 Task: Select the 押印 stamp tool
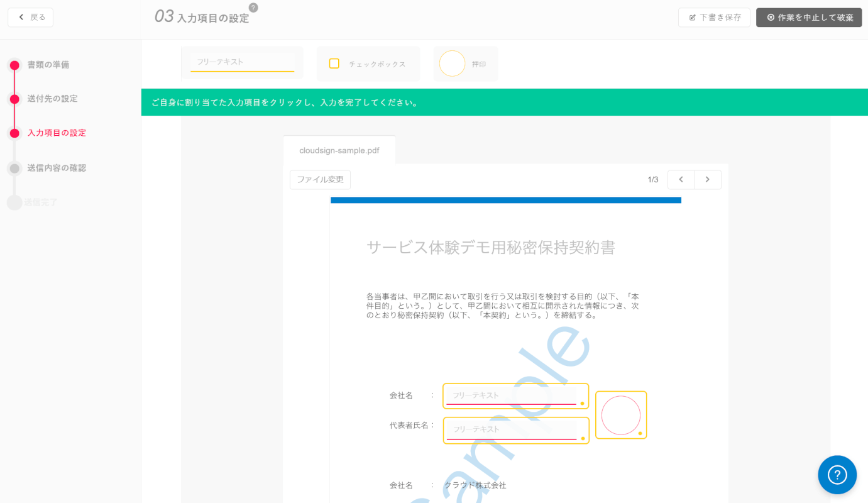[x=465, y=64]
